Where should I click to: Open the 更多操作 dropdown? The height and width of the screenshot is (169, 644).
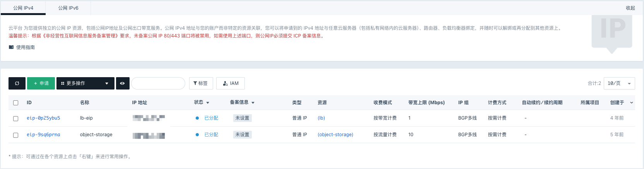point(85,83)
